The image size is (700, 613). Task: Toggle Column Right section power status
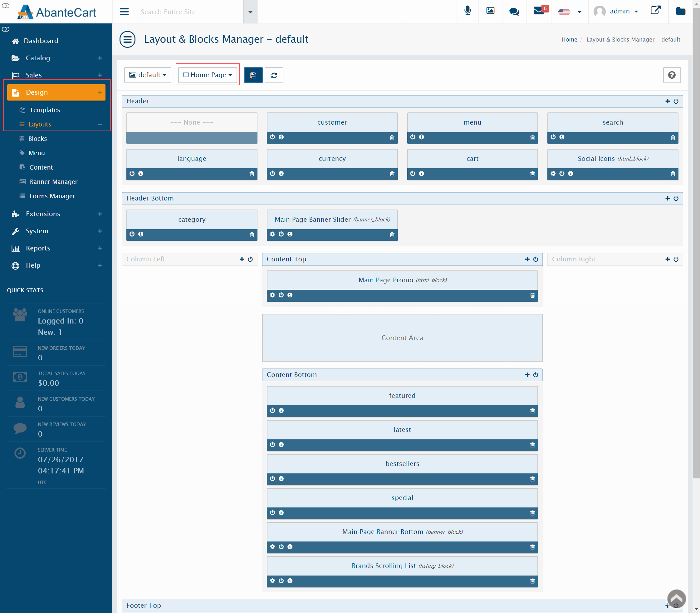pyautogui.click(x=676, y=259)
